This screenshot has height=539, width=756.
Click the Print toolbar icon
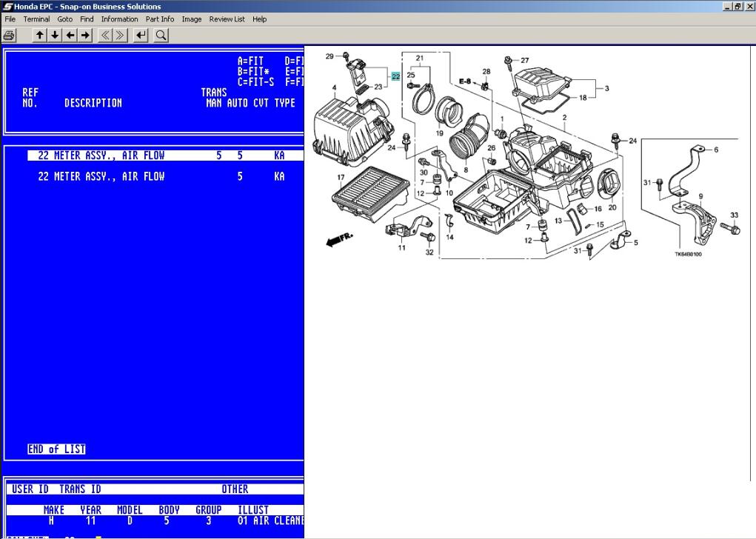(9, 36)
